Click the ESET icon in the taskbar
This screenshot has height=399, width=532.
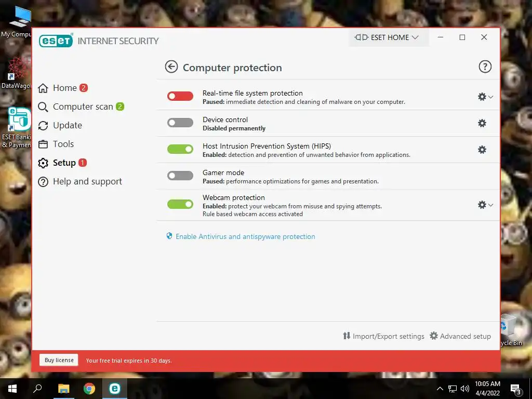115,389
